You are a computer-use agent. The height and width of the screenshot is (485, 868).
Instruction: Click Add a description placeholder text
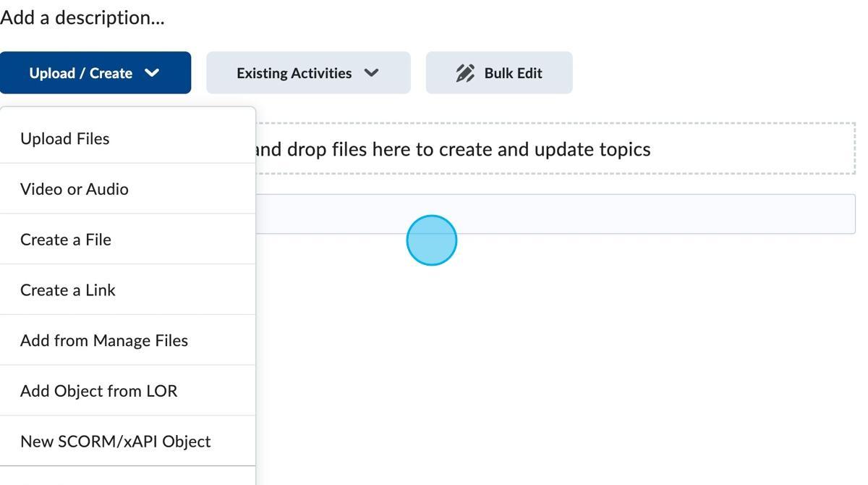point(83,17)
